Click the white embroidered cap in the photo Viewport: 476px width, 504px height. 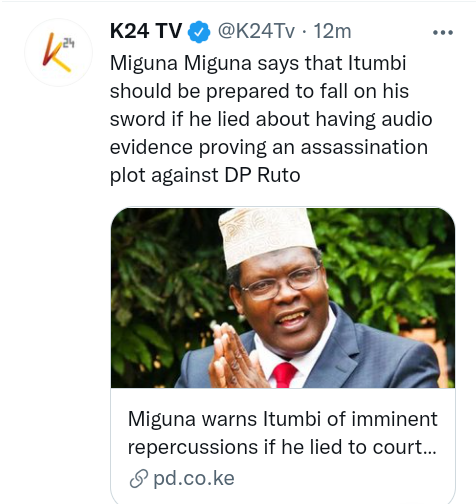[266, 234]
